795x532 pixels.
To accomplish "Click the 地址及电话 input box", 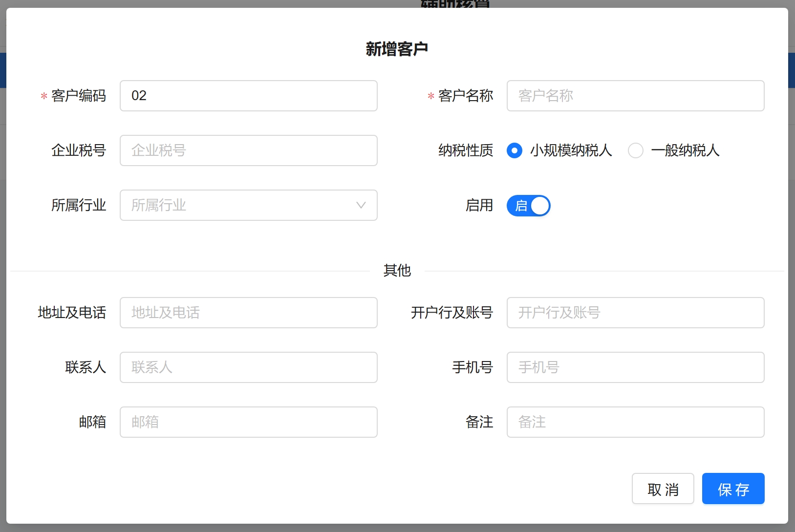I will click(248, 313).
